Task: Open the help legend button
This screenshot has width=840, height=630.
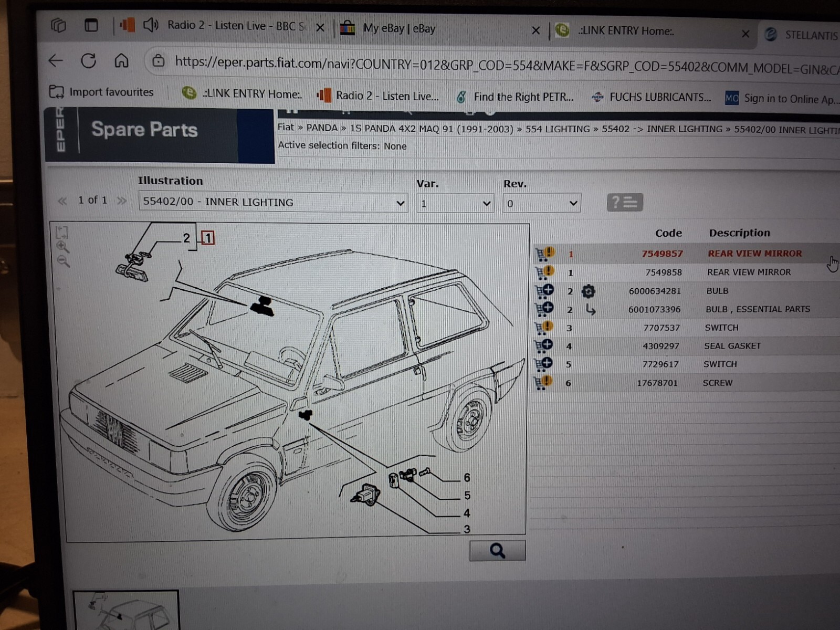Action: point(625,202)
